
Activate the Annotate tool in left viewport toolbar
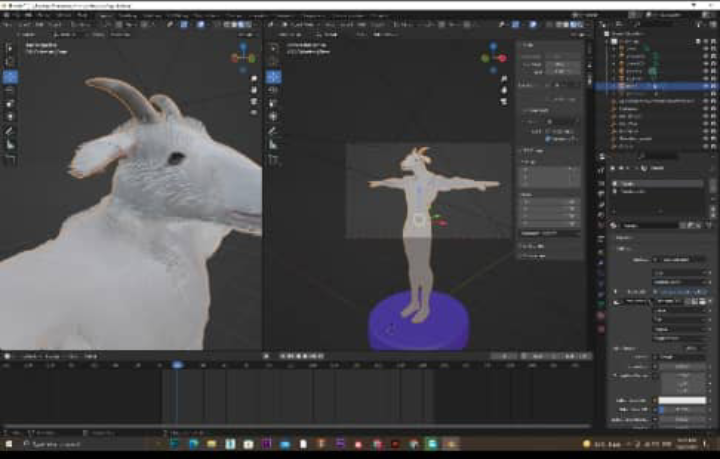[10, 130]
